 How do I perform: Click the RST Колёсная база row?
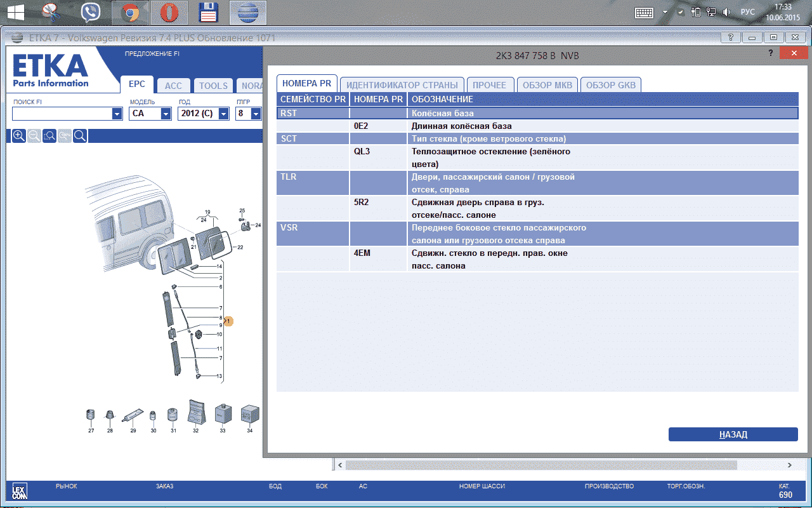pyautogui.click(x=537, y=113)
